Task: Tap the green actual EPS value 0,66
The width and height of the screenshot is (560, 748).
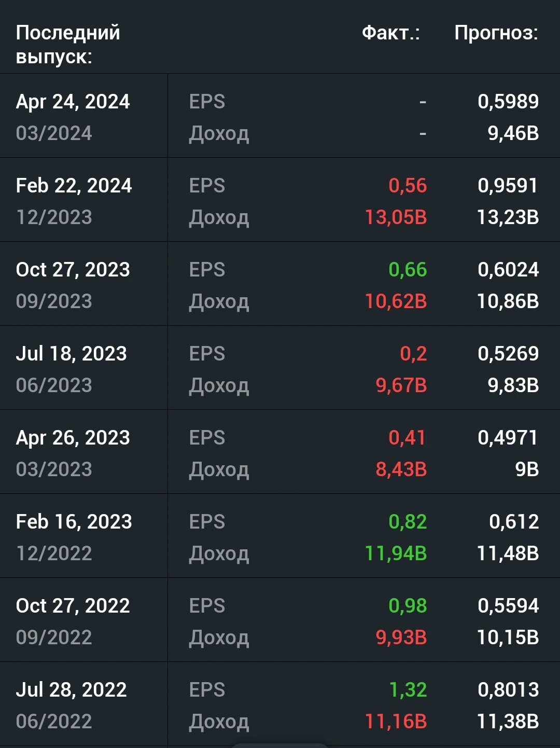Action: [408, 270]
